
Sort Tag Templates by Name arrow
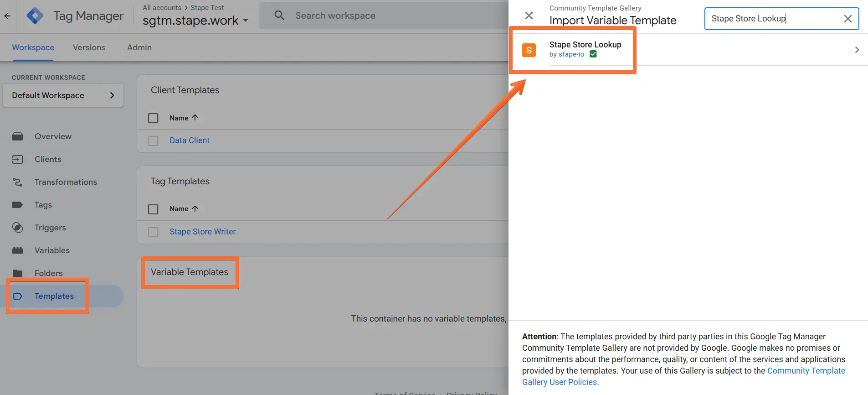(195, 208)
